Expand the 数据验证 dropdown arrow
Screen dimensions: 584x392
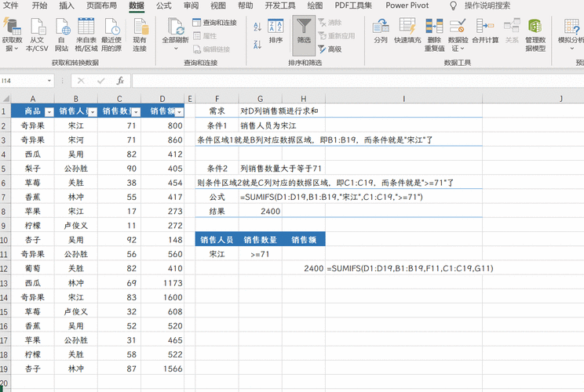[462, 49]
